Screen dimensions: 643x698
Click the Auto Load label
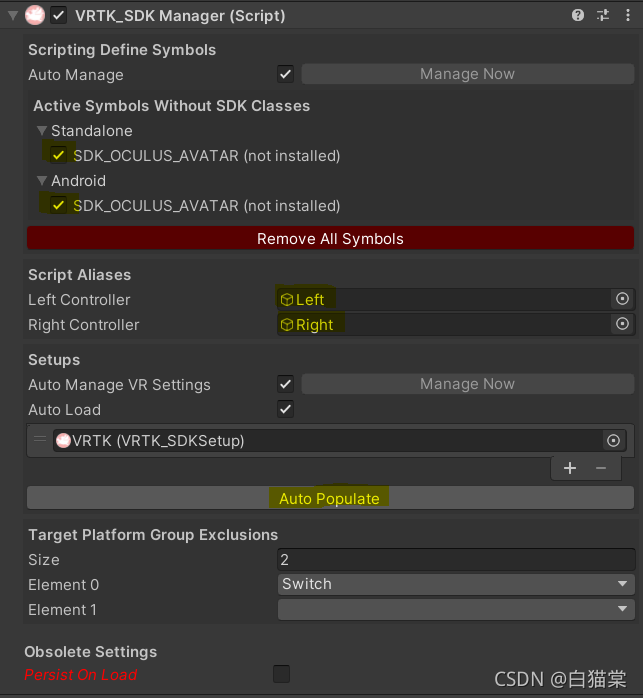[x=65, y=410]
